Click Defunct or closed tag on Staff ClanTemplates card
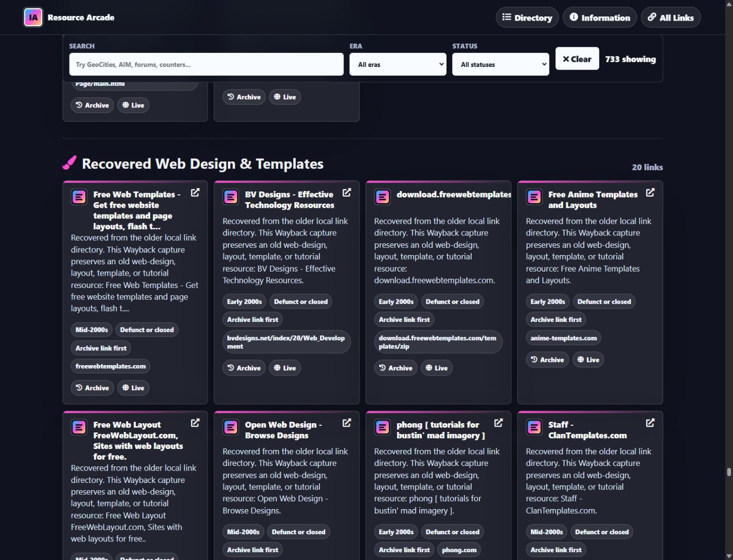733x560 pixels. [x=602, y=532]
